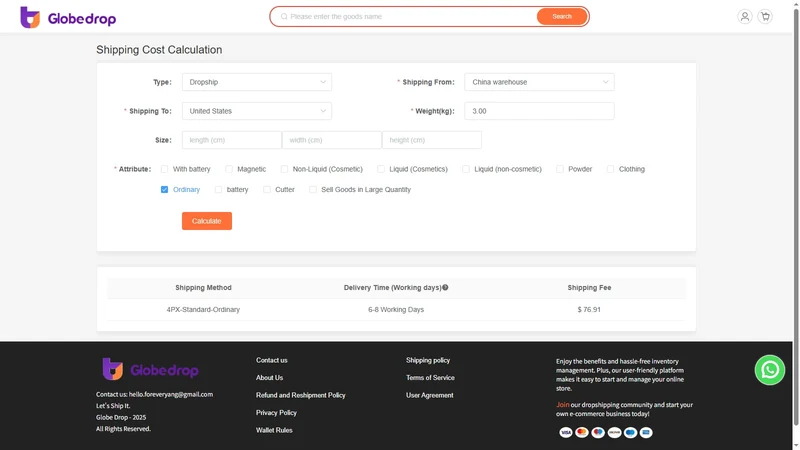Check the lowercase battery attribute
This screenshot has width=800, height=450.
pyautogui.click(x=218, y=189)
